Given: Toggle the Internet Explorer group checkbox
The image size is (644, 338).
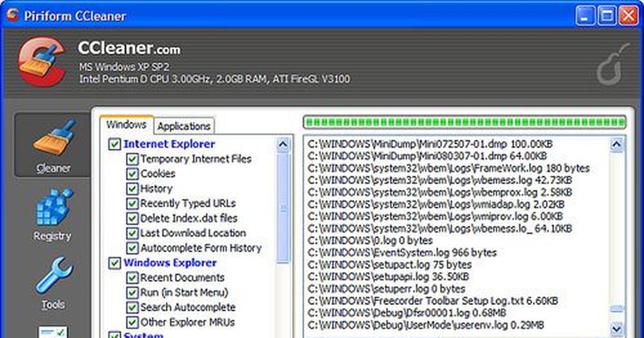Looking at the screenshot, I should (114, 144).
